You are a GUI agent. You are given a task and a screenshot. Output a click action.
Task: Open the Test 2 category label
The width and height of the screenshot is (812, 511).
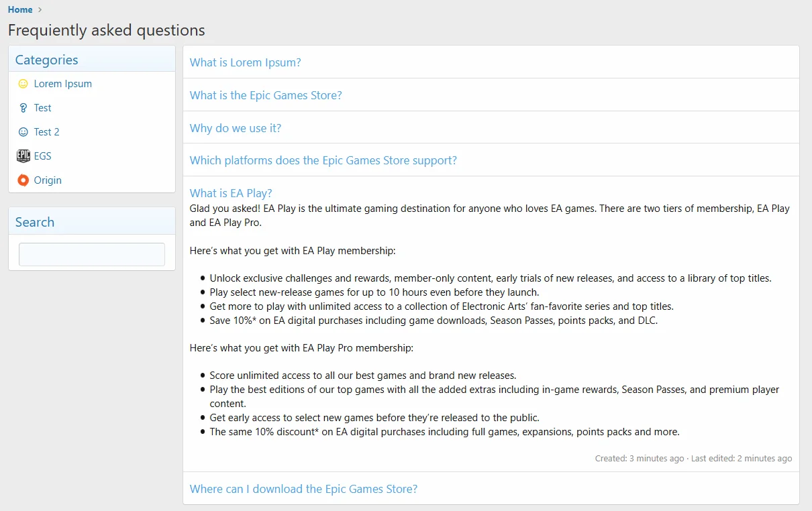47,132
